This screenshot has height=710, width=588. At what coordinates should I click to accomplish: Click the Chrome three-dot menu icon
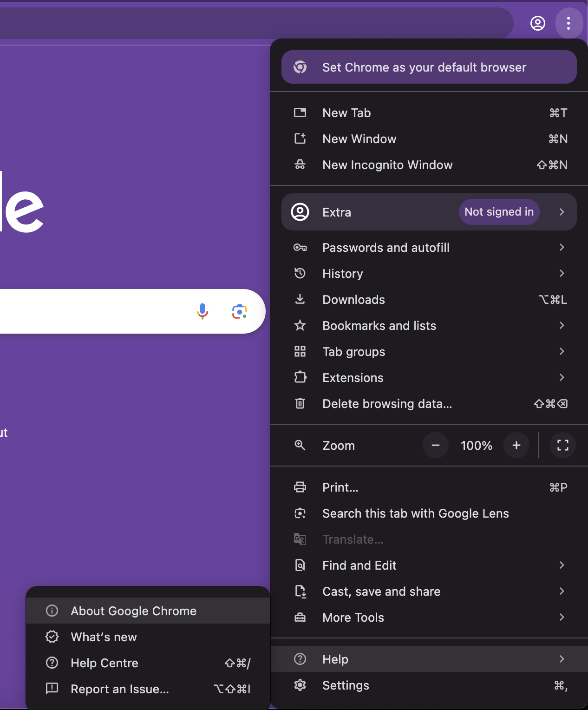click(x=568, y=23)
